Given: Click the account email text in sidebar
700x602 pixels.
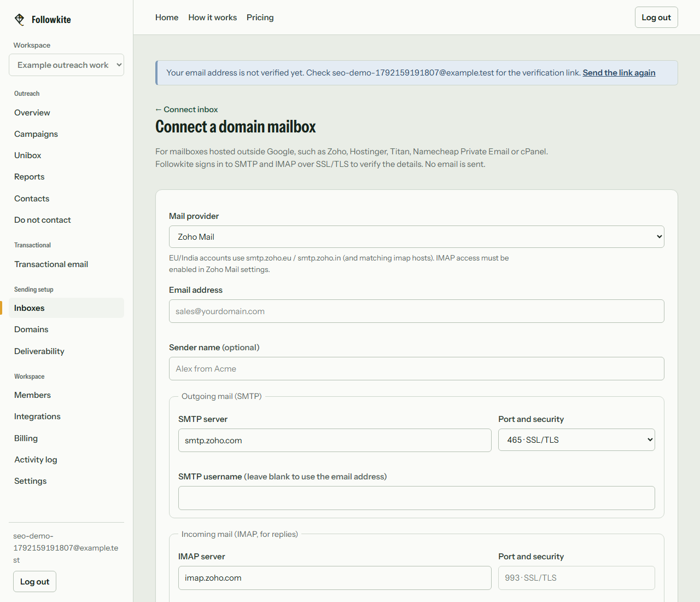Looking at the screenshot, I should tap(66, 548).
